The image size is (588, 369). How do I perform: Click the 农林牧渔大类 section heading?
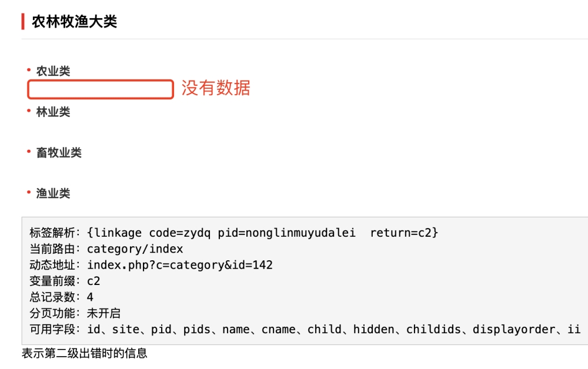[74, 21]
